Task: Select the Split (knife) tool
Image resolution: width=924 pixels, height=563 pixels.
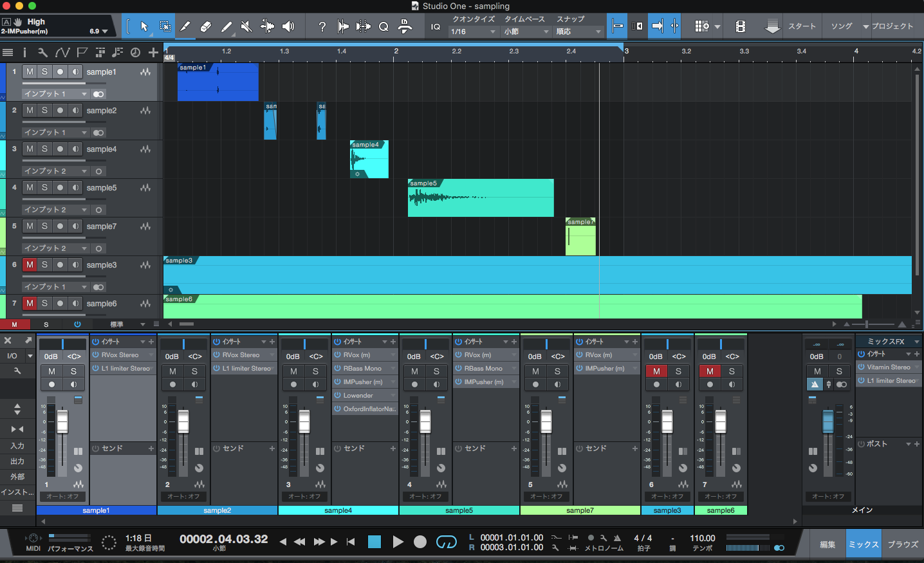Action: [185, 26]
